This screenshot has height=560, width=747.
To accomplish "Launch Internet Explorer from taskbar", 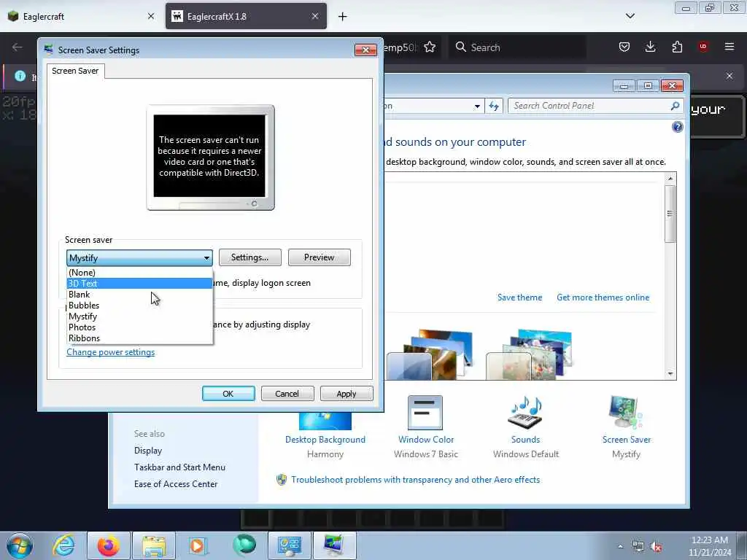I will (64, 545).
